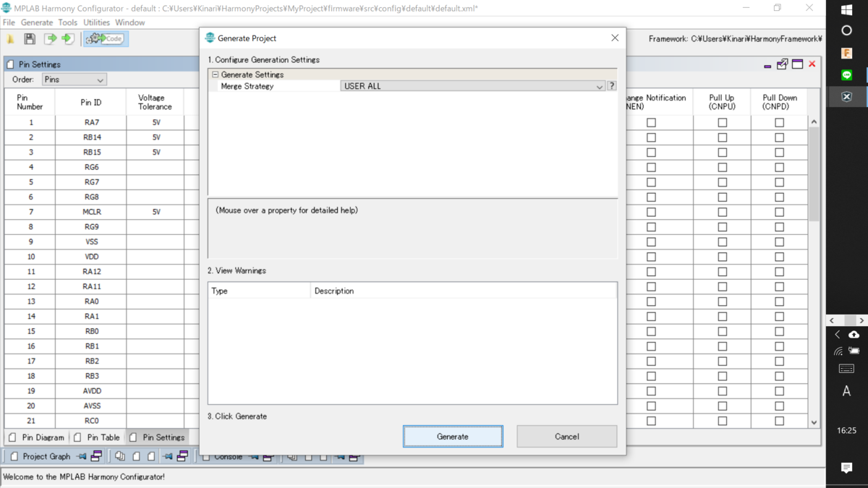This screenshot has width=868, height=488.
Task: Enable Pull Up for pin 21 RC0
Action: (722, 421)
